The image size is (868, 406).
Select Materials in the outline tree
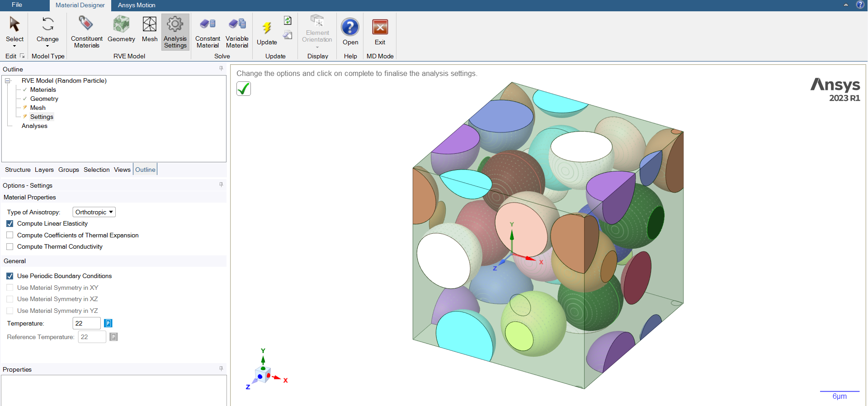(x=43, y=90)
